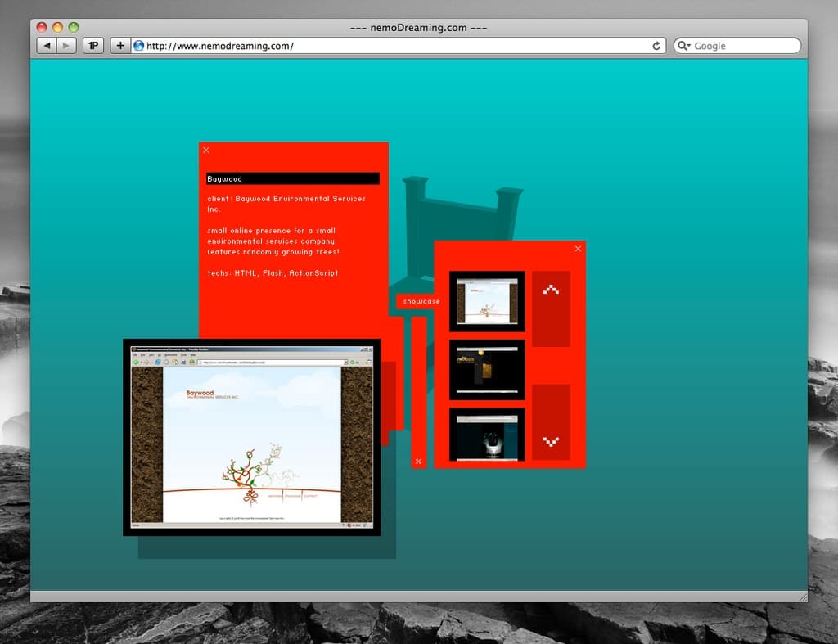The width and height of the screenshot is (838, 644).
Task: Open the Baywood thumbnail in showcase list
Action: (x=487, y=301)
